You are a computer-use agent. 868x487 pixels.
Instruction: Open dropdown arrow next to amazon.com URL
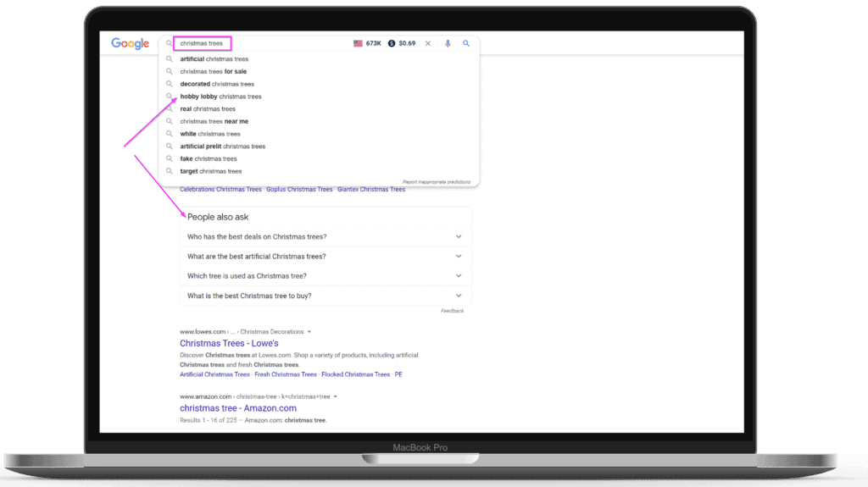point(336,396)
